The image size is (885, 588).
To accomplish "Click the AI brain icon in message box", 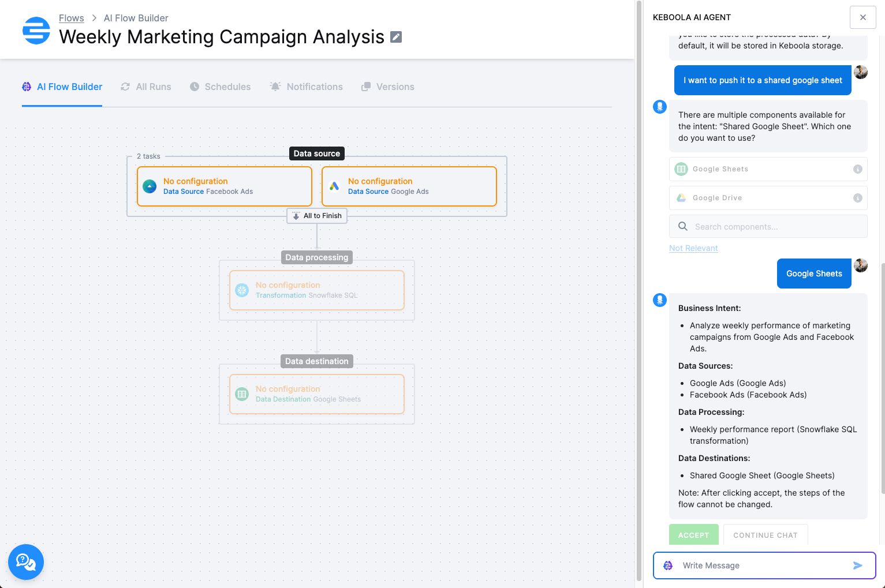I will pos(668,565).
